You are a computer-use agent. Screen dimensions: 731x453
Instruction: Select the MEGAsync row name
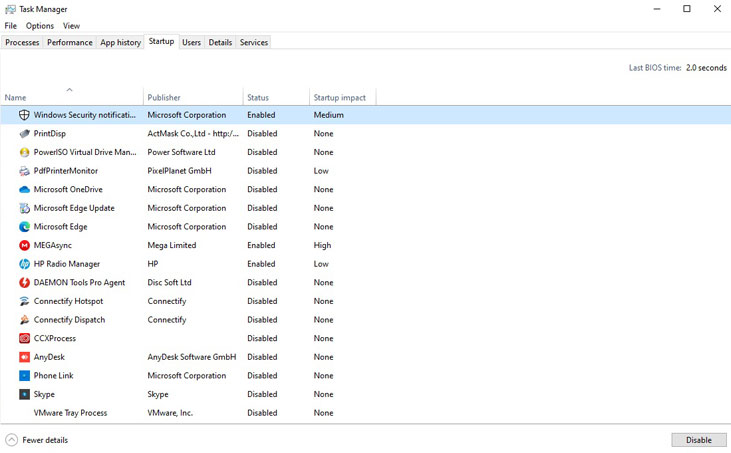click(x=53, y=246)
